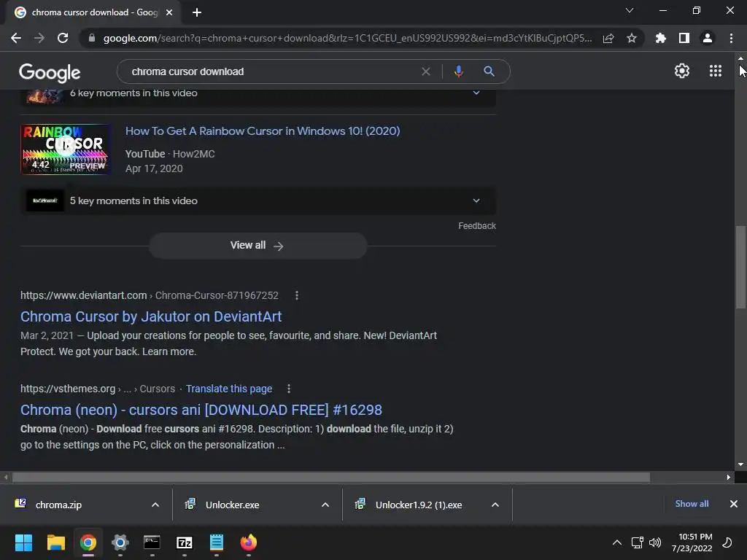This screenshot has width=747, height=560.
Task: Open Unlocker.exe download options arrow
Action: click(325, 505)
